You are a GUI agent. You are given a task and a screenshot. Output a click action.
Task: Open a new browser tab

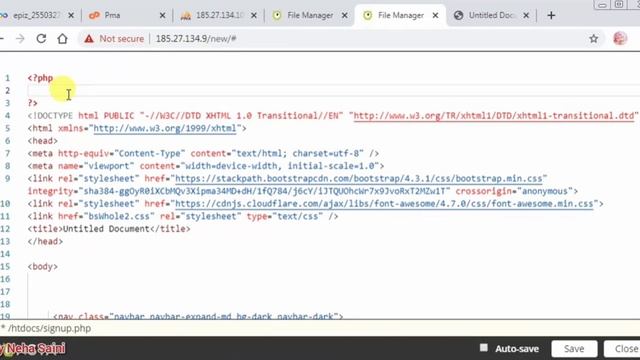551,16
